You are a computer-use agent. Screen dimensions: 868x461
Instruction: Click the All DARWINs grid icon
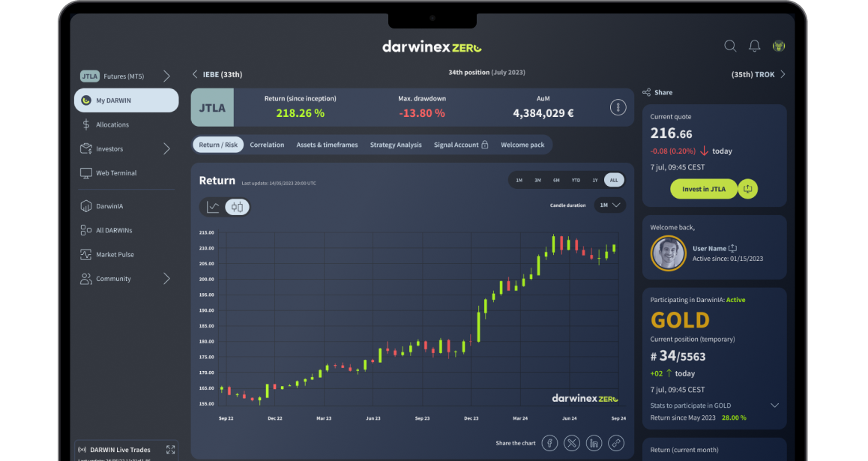coord(85,230)
